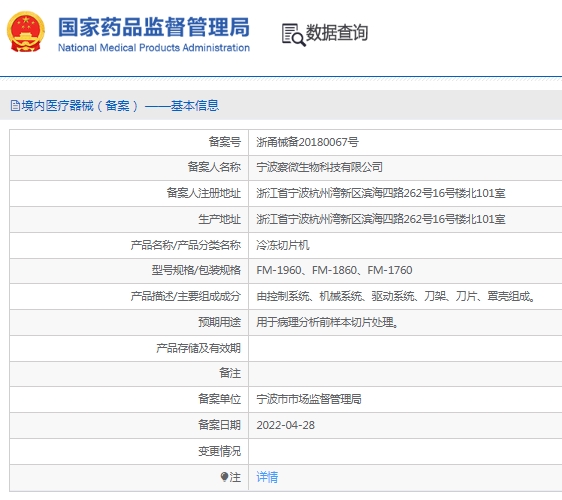Screen dimensions: 562x500
Task: Open the 详情 link
Action: (267, 477)
